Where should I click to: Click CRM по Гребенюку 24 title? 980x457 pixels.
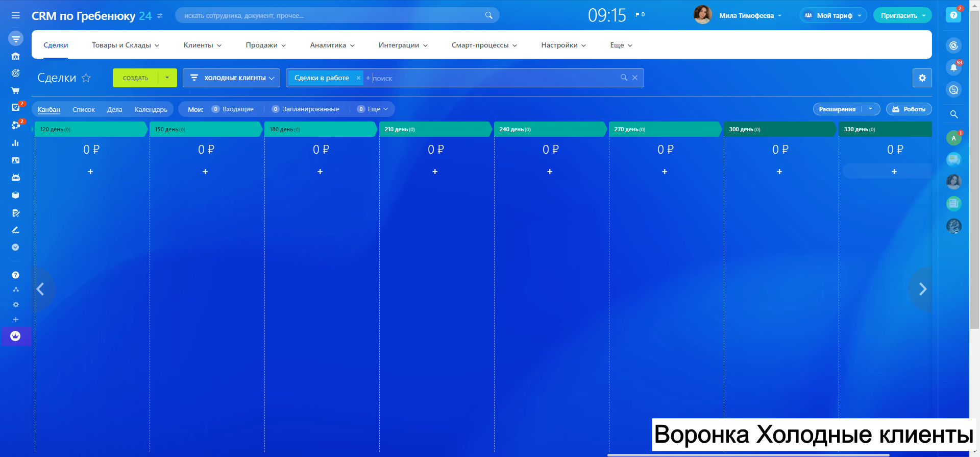click(91, 16)
